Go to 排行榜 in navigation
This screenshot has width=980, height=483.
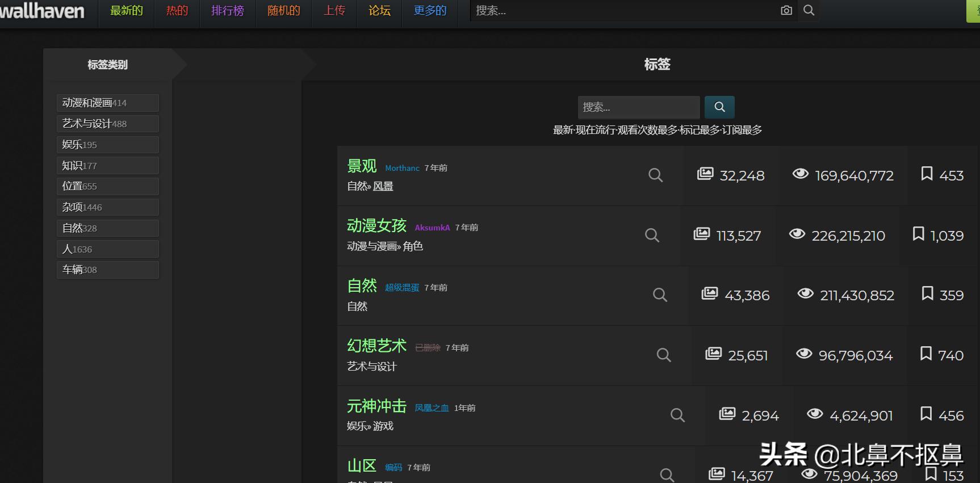[228, 11]
